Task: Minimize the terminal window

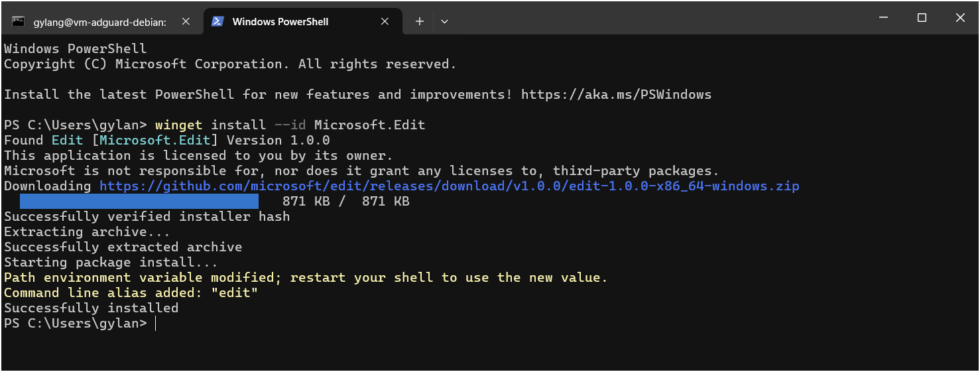Action: coord(883,19)
